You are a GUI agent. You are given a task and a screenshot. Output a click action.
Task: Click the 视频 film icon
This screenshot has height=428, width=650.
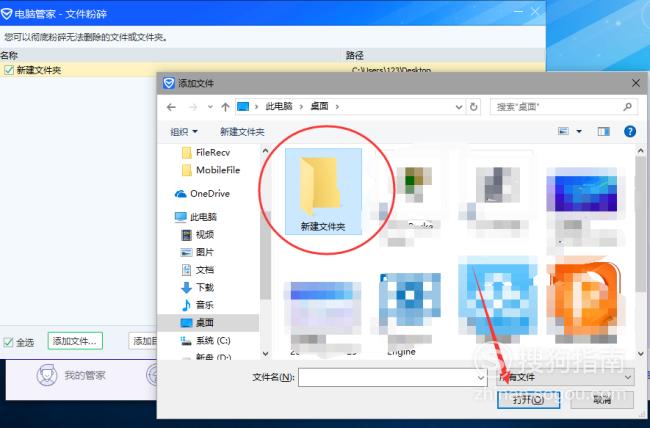pos(187,235)
